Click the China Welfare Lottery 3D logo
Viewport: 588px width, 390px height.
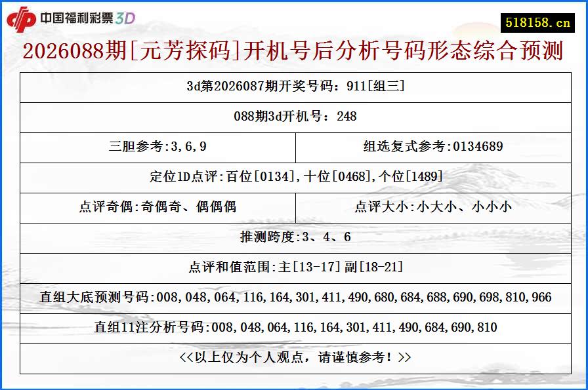pyautogui.click(x=71, y=19)
